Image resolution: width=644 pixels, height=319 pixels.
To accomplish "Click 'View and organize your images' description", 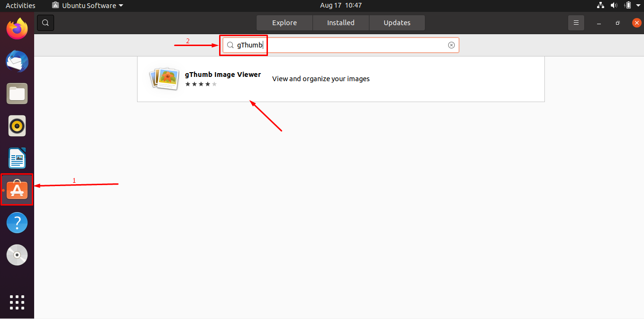I will point(321,79).
